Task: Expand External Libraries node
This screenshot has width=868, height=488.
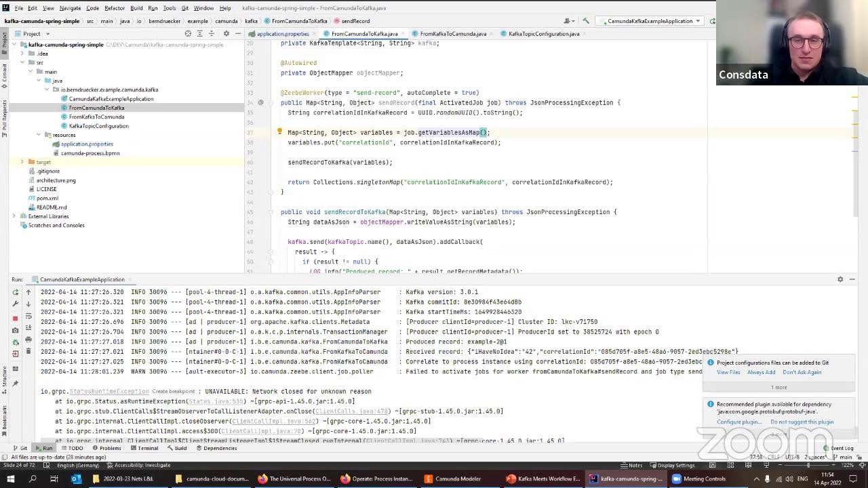Action: (14, 216)
